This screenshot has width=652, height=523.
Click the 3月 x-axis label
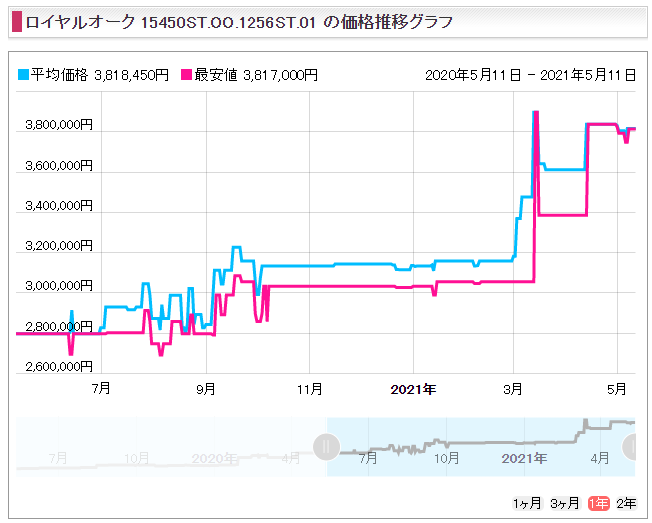point(513,389)
